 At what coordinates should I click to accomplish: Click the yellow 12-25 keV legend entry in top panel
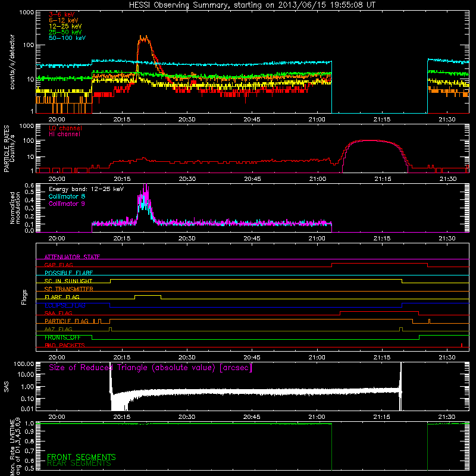pos(65,26)
